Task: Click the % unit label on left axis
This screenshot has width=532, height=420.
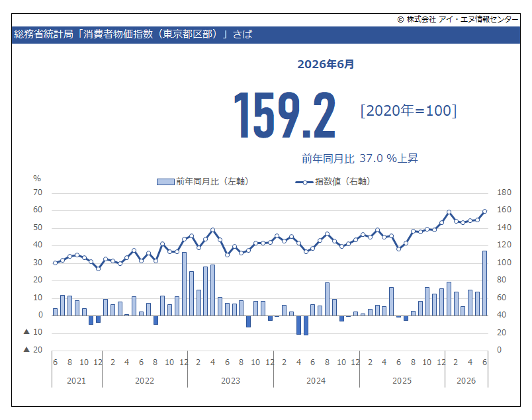Action: pos(37,178)
